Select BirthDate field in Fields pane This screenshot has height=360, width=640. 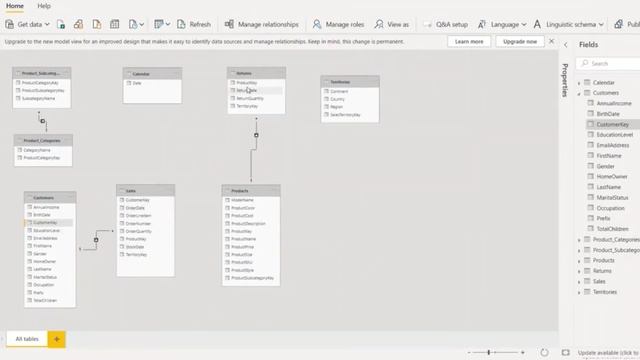[608, 114]
